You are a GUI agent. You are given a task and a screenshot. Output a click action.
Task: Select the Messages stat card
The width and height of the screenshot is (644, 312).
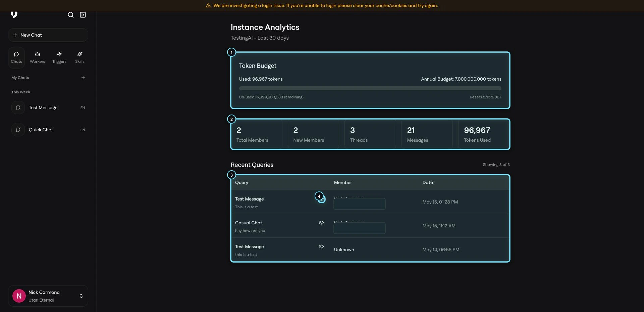[x=427, y=134]
